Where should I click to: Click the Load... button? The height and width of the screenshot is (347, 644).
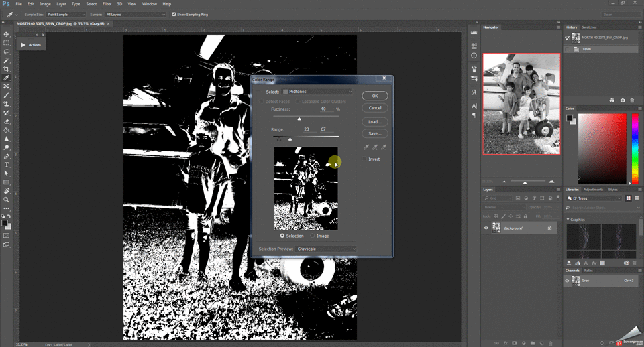(x=374, y=121)
